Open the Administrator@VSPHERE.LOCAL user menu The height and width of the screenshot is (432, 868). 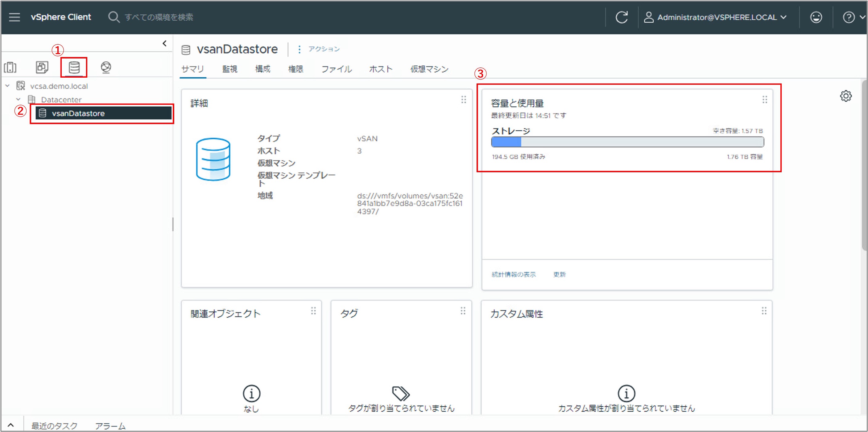[x=715, y=17]
